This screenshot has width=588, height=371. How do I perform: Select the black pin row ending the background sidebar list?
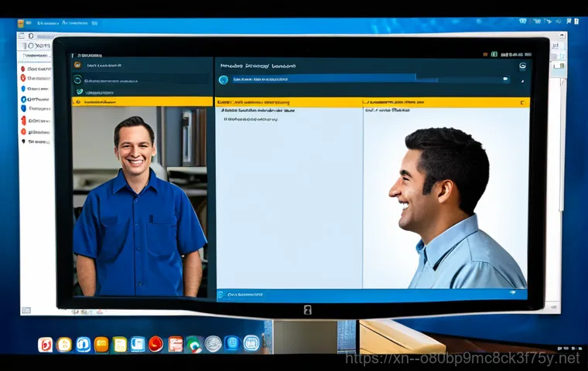[x=36, y=141]
